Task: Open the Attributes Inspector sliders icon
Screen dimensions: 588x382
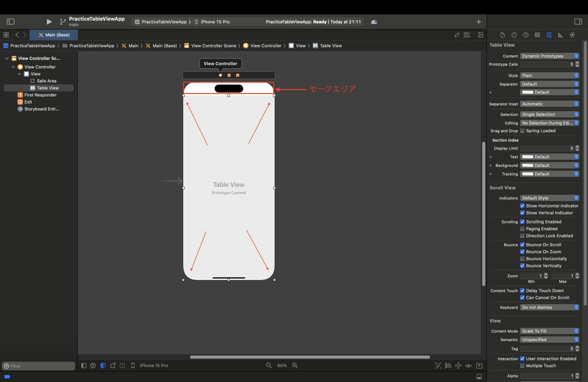Action: [x=550, y=35]
